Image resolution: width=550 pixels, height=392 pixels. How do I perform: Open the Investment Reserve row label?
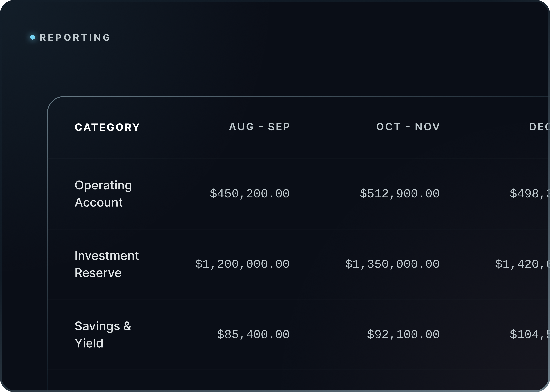[x=106, y=264]
